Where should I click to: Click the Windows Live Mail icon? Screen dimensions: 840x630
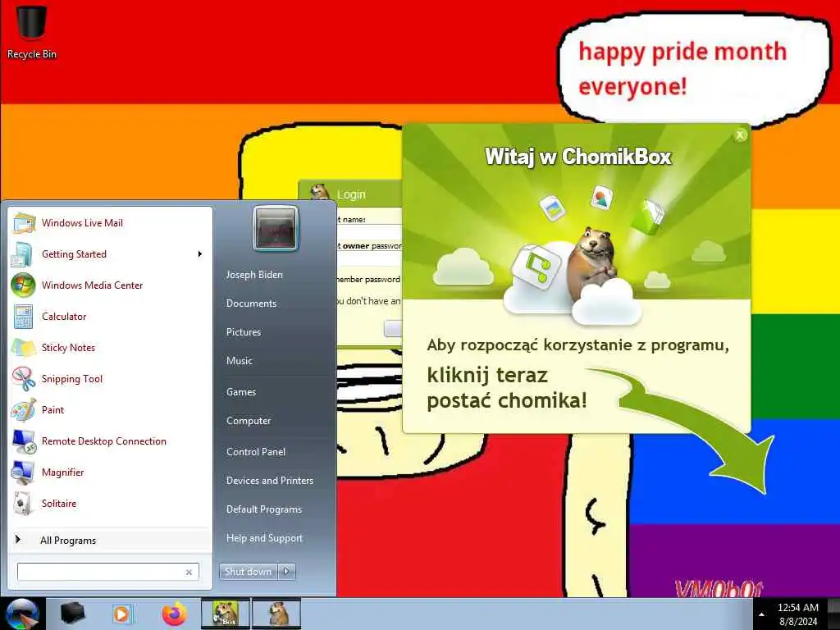coord(24,223)
